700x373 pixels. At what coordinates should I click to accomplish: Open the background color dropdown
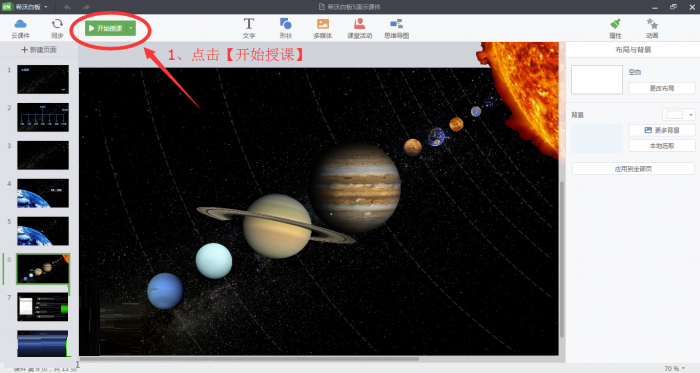[x=679, y=115]
